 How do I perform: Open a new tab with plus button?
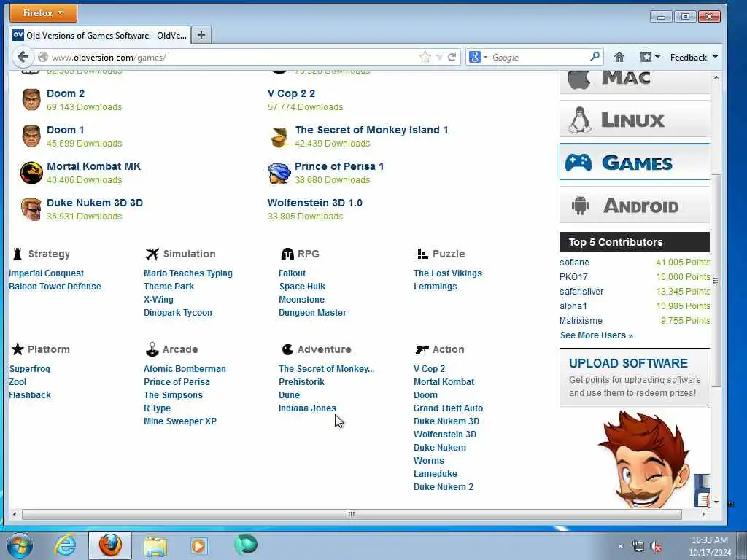pyautogui.click(x=201, y=35)
